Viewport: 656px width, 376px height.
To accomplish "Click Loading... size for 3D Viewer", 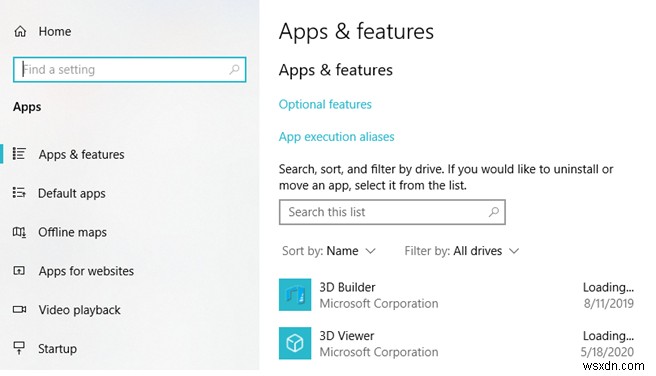I will point(608,336).
